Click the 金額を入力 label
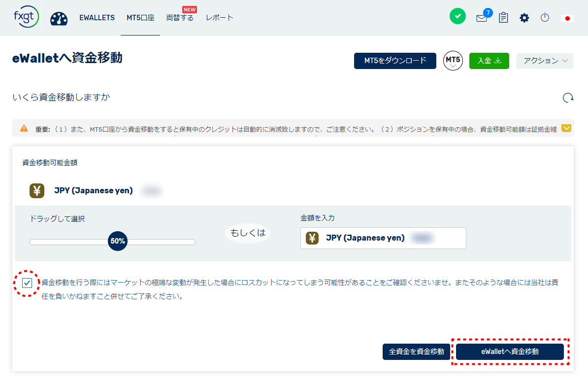588x389 pixels. [318, 218]
